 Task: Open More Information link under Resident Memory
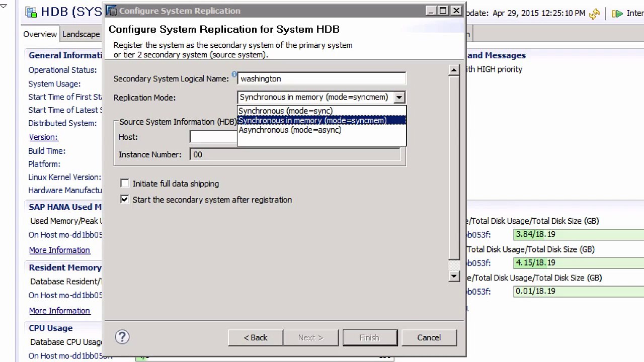[x=59, y=311]
